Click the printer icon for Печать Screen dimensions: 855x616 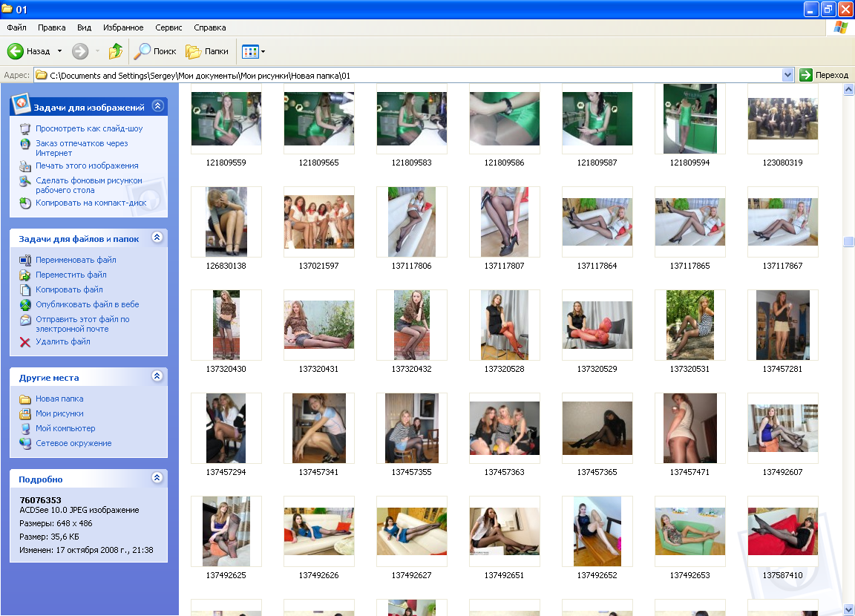point(25,166)
